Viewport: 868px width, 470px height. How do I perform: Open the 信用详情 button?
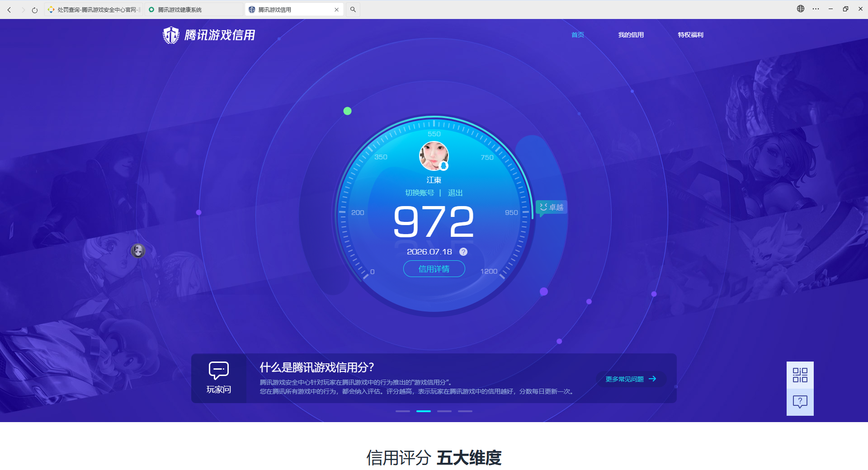tap(434, 269)
